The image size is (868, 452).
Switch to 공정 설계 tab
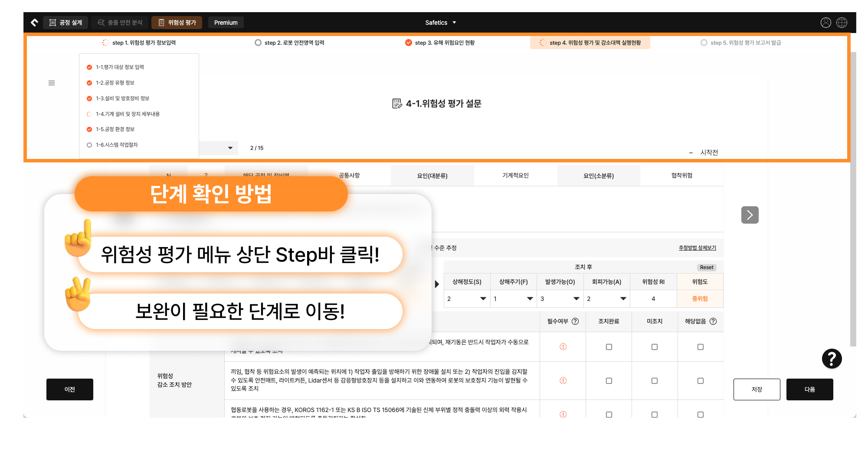66,23
